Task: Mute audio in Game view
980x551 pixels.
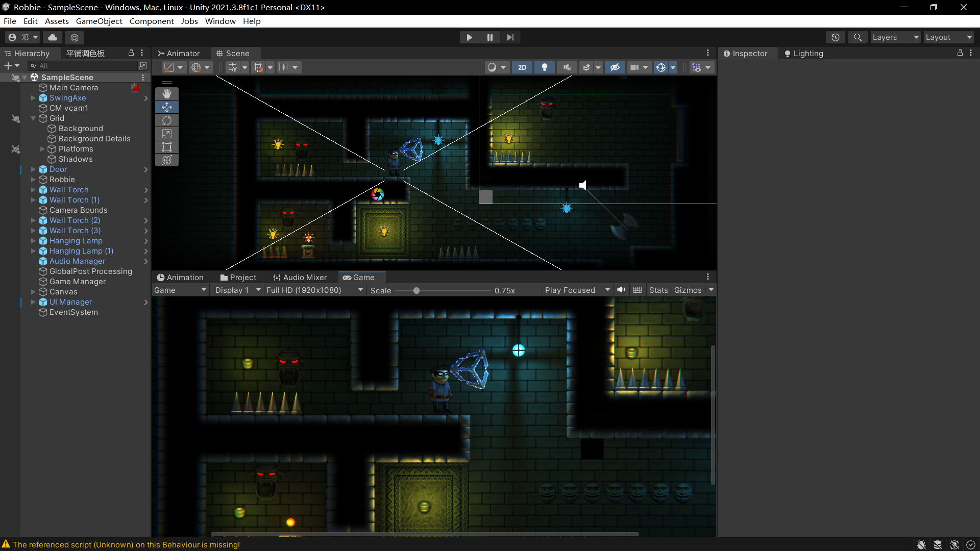Action: (x=621, y=290)
